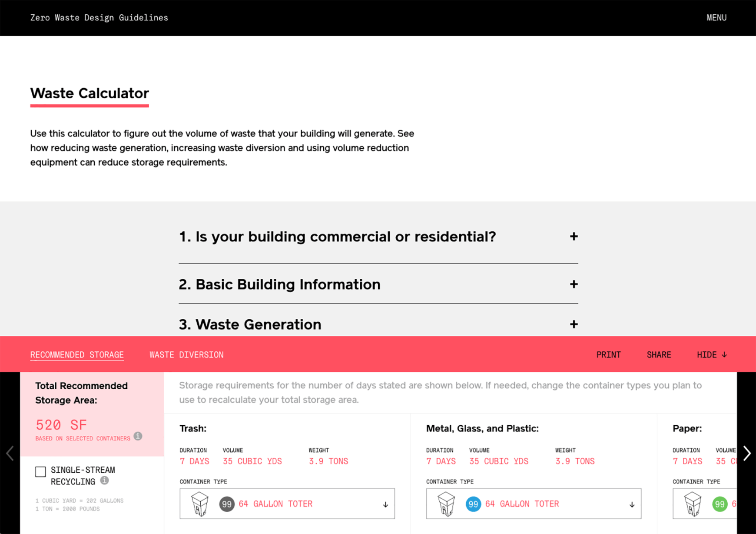This screenshot has height=534, width=756.
Task: Click the Metal, Glass, Plastic toter bin icon
Action: (x=446, y=504)
